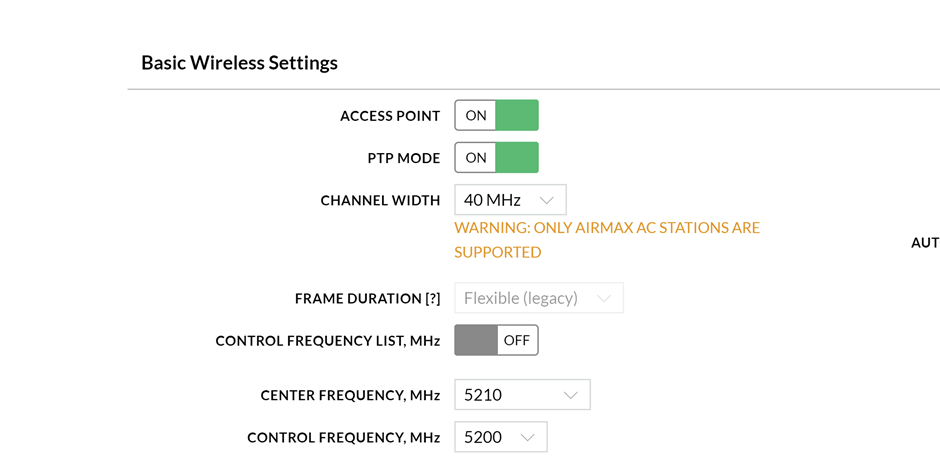Click the ACCESS POINT label

(x=390, y=116)
